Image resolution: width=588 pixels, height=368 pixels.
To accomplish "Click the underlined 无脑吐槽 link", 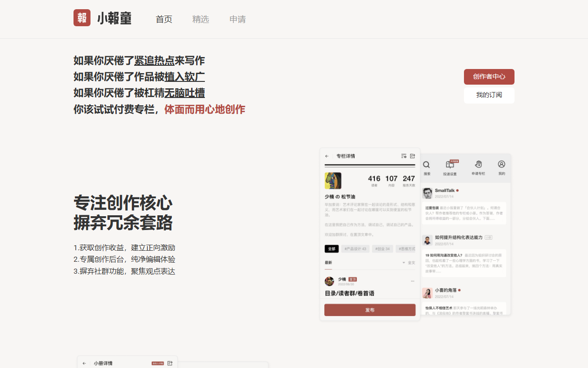I will (185, 93).
